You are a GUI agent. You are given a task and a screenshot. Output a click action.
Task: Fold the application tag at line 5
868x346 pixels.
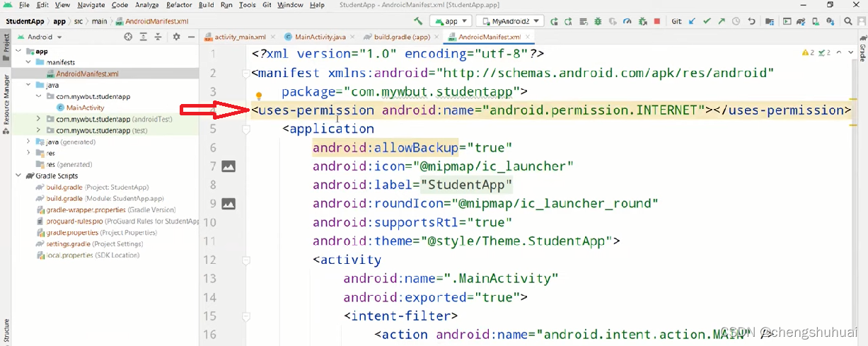pyautogui.click(x=245, y=129)
